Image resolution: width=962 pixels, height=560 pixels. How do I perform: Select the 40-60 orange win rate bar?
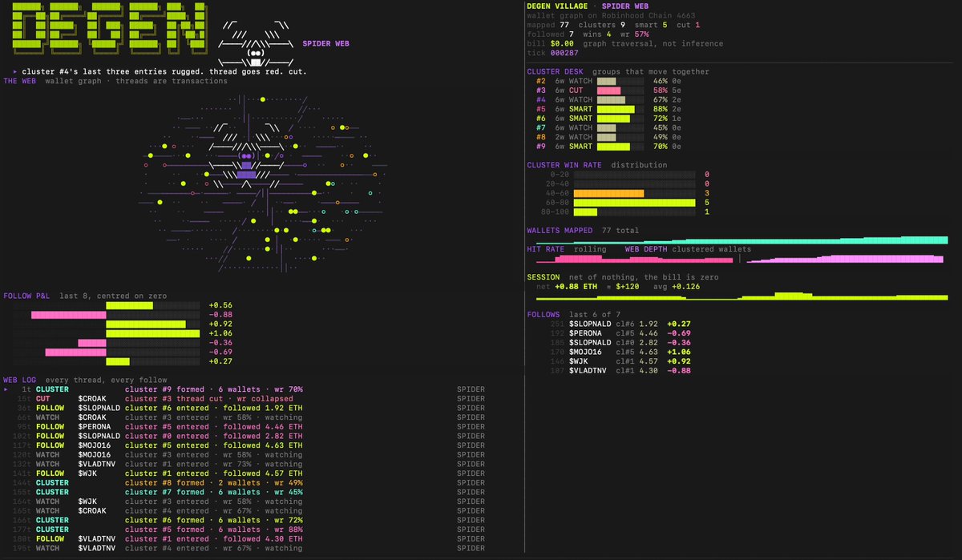click(x=609, y=193)
